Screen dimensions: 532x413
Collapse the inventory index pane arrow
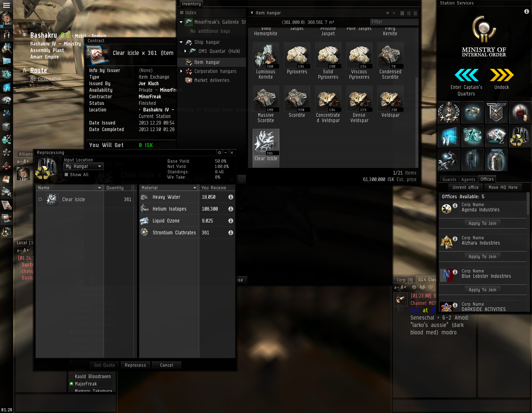coord(252,13)
